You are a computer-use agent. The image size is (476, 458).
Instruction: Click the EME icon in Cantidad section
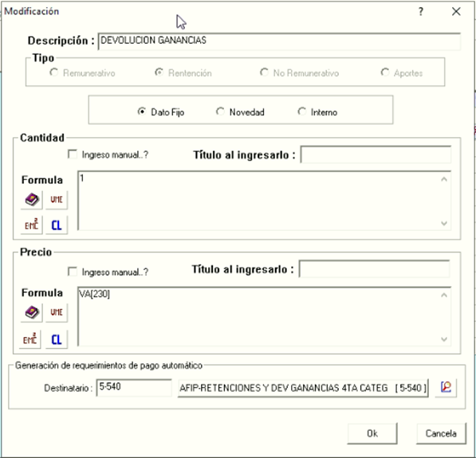coord(32,225)
